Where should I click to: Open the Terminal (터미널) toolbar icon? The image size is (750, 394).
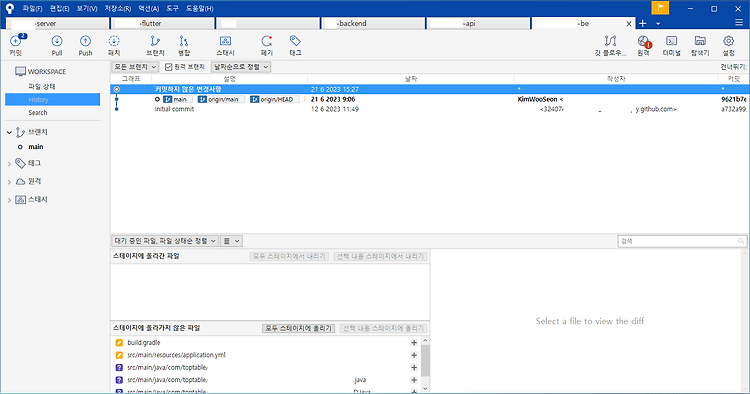click(672, 41)
